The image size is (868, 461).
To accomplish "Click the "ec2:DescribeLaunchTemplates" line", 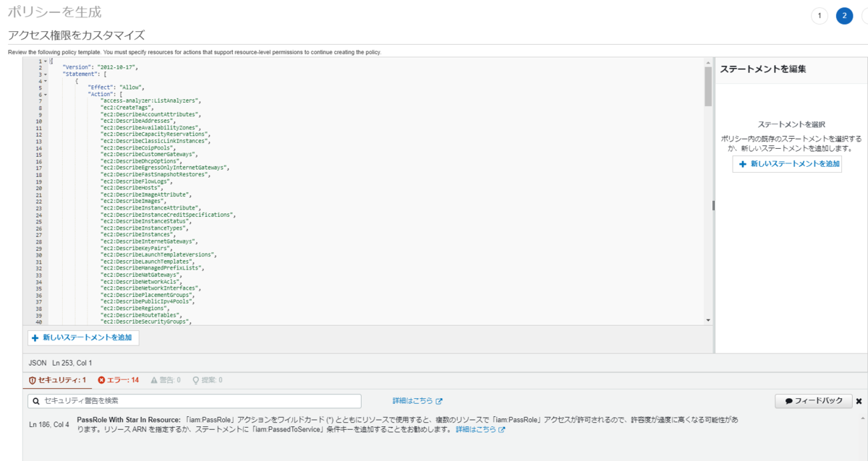I will (148, 262).
